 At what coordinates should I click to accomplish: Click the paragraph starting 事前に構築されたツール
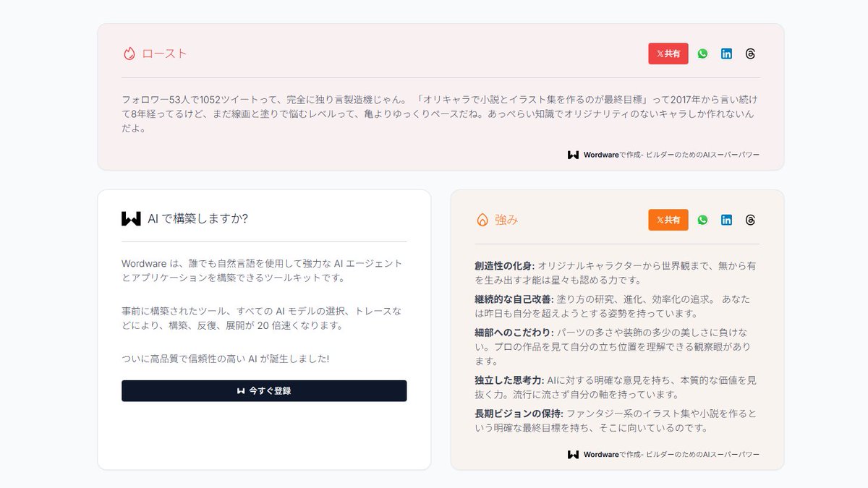[x=261, y=318]
